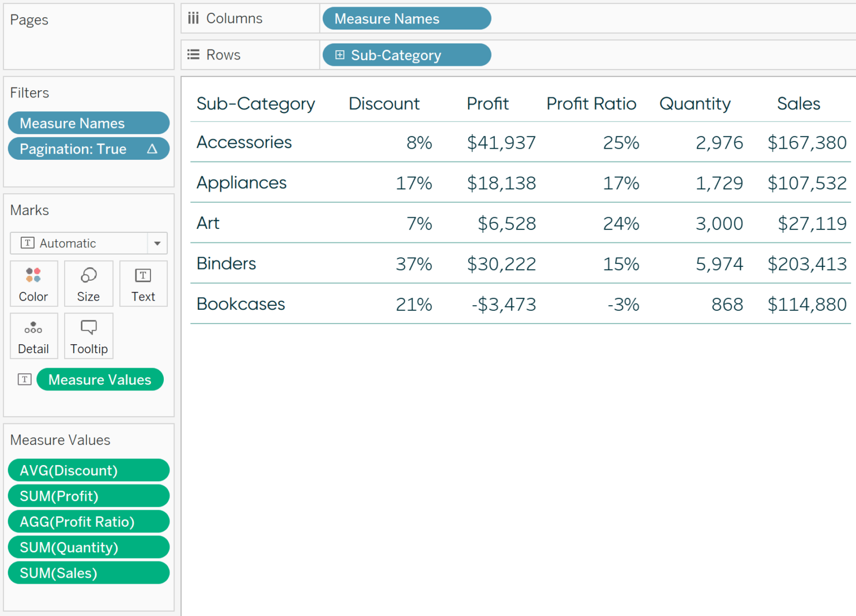
Task: Click the Detail icon in the Marks card
Action: click(33, 336)
